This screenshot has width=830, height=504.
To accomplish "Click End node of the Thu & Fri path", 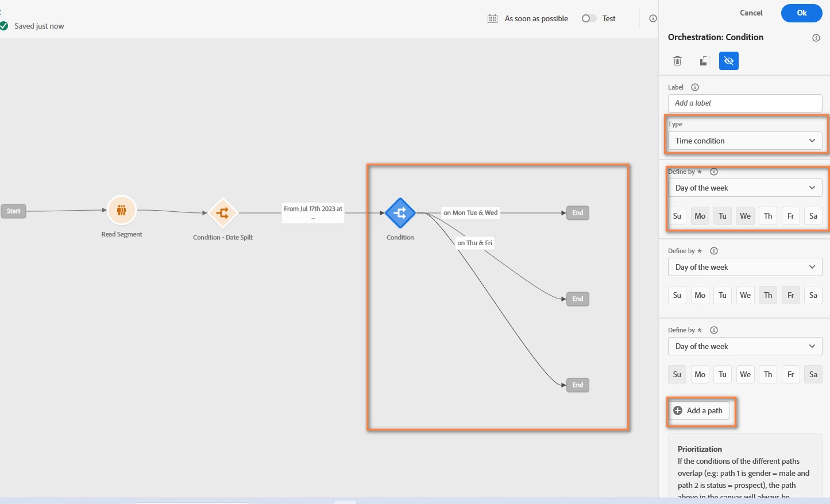I will click(578, 299).
